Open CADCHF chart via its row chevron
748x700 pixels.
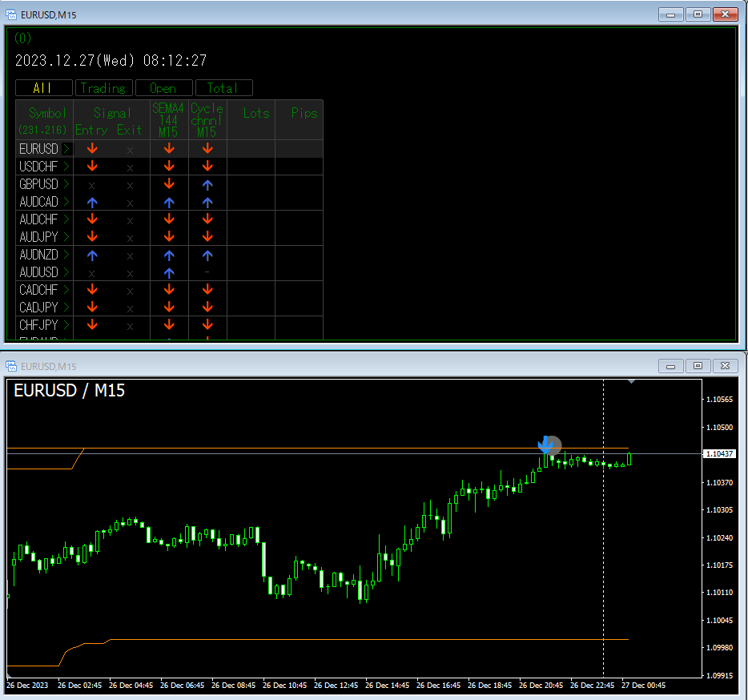click(x=66, y=290)
